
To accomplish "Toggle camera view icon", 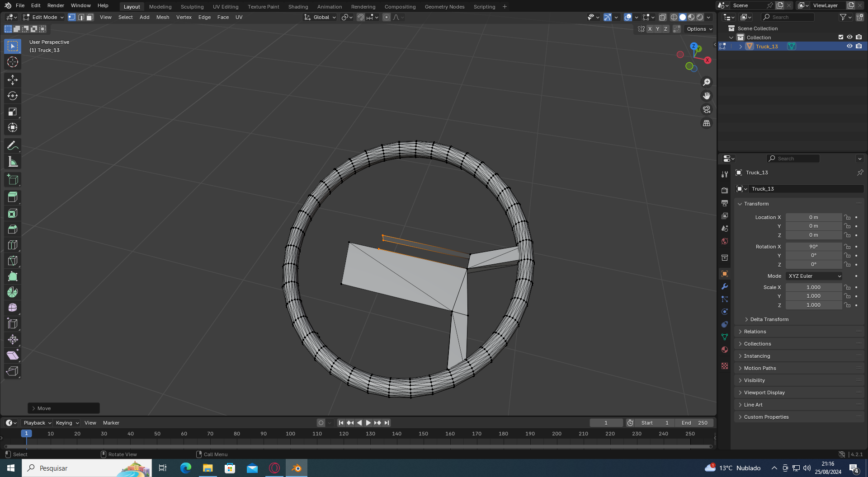I will pyautogui.click(x=707, y=109).
